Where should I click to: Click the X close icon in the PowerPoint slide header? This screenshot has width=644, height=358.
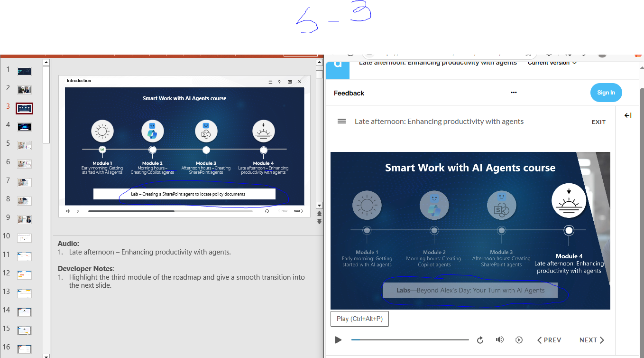pos(300,82)
